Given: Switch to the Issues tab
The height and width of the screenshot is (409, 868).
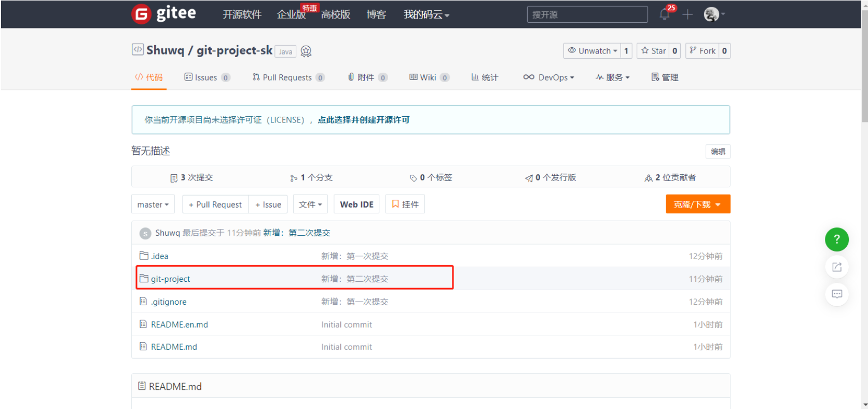Looking at the screenshot, I should click(206, 77).
